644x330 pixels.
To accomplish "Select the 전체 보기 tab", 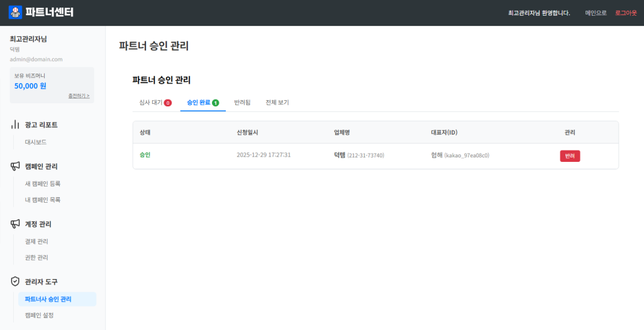I will coord(277,102).
